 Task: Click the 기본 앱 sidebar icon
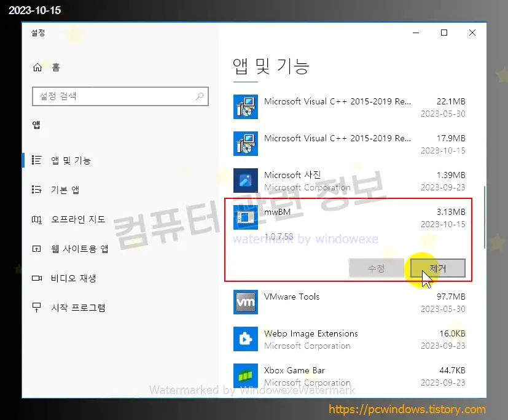coord(37,190)
